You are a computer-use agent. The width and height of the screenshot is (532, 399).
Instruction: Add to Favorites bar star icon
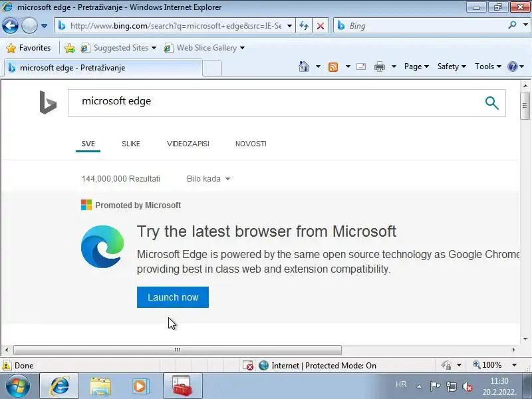click(x=70, y=48)
